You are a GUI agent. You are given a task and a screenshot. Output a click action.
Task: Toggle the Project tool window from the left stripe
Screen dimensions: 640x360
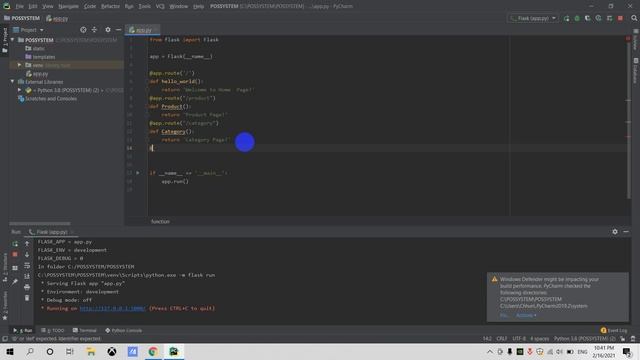[5, 40]
